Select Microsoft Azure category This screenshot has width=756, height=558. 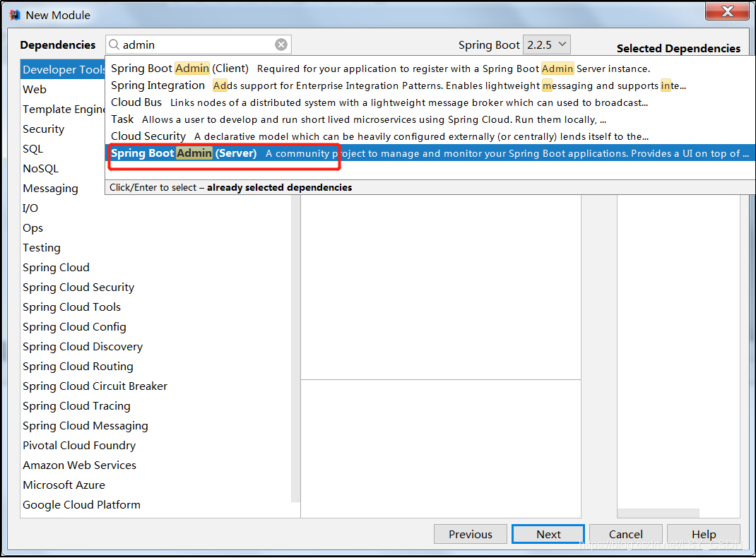155,485
